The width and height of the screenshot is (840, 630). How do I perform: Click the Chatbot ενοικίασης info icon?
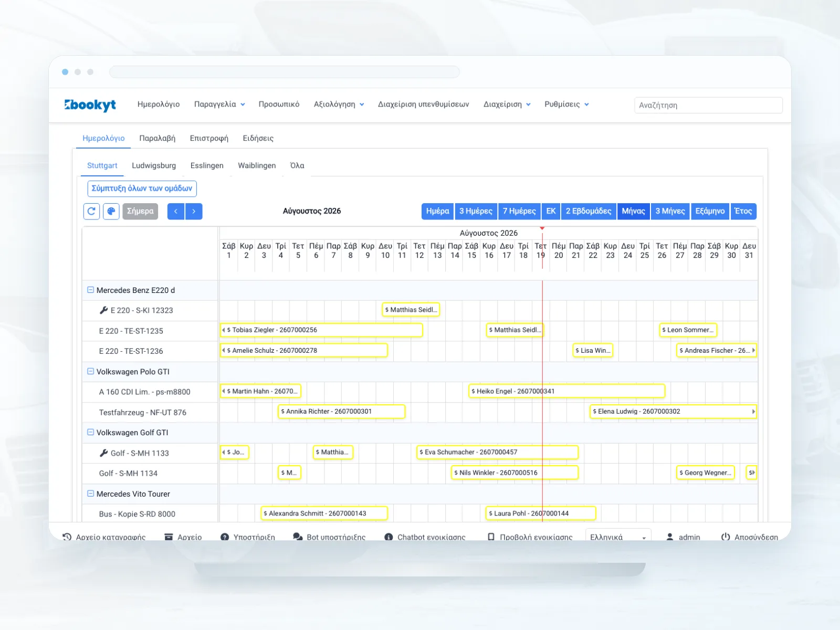click(x=388, y=537)
